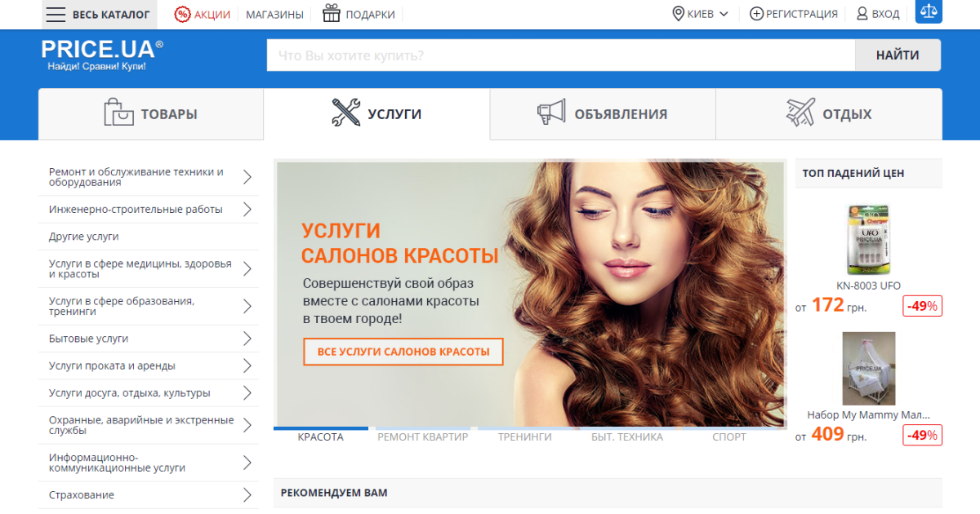Expand Услуги в сфере медицины chevron
This screenshot has width=980, height=514.
[x=247, y=269]
